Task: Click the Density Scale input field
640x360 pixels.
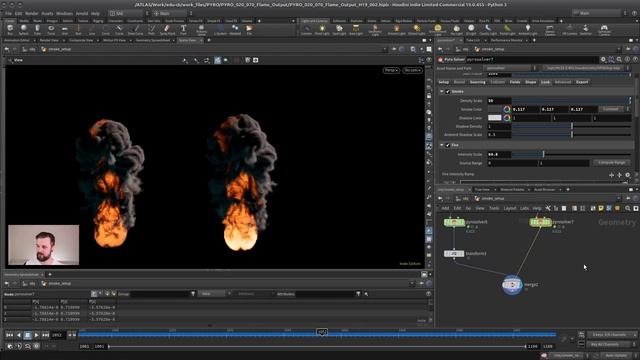Action: pos(499,100)
